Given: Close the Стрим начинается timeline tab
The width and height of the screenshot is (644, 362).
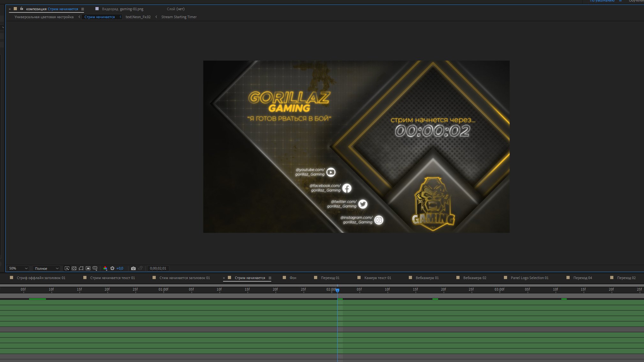Looking at the screenshot, I should 224,278.
